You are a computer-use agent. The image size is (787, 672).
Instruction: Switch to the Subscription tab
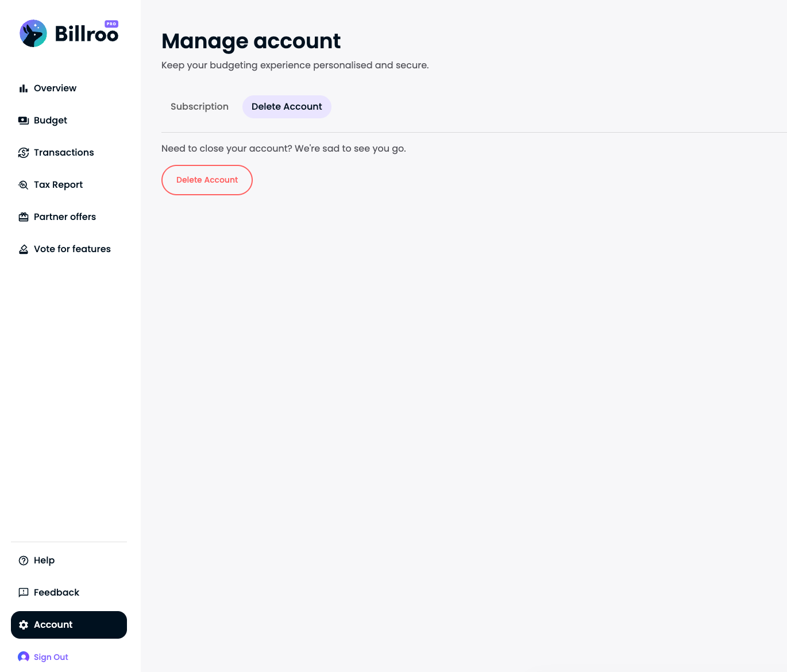pyautogui.click(x=199, y=107)
